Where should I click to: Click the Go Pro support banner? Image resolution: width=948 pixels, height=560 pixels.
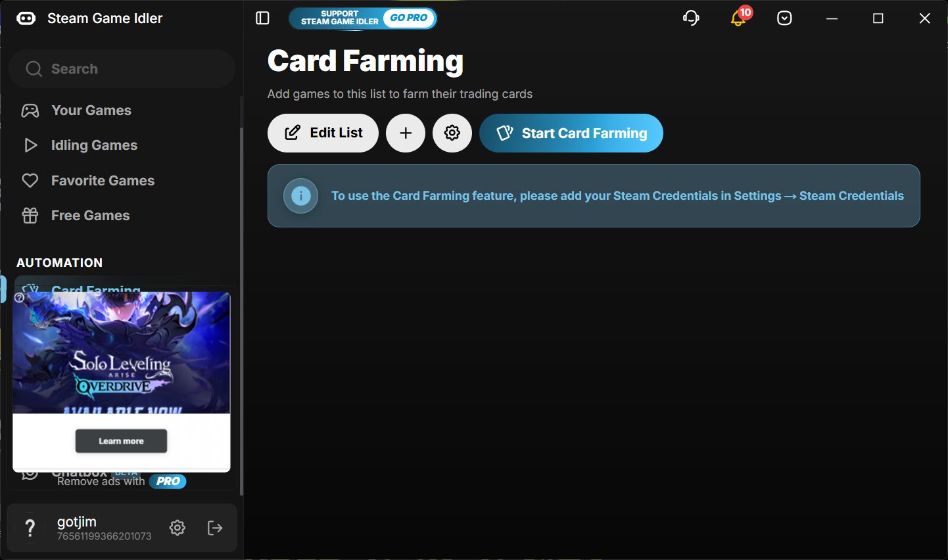(363, 18)
